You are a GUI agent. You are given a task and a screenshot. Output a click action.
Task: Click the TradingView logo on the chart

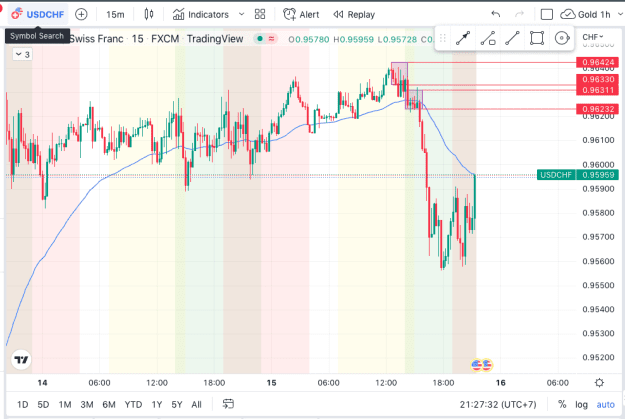21,360
